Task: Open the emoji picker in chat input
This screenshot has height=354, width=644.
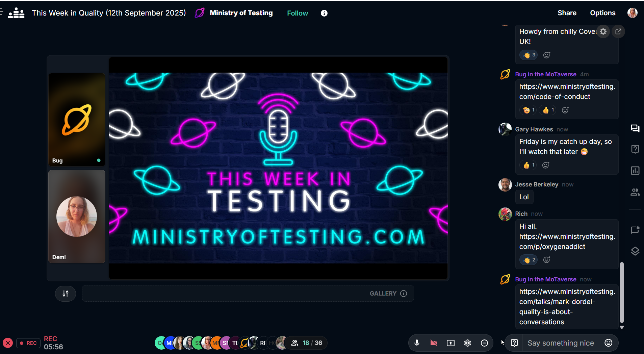Action: pos(608,343)
